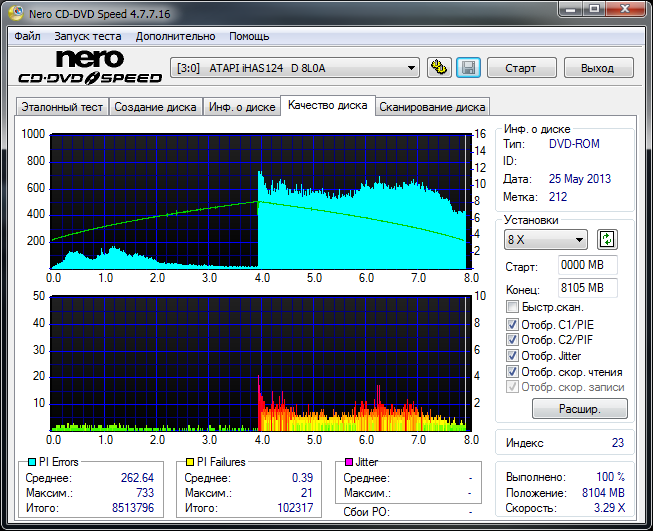Click the Выход button
The image size is (653, 531).
point(598,68)
